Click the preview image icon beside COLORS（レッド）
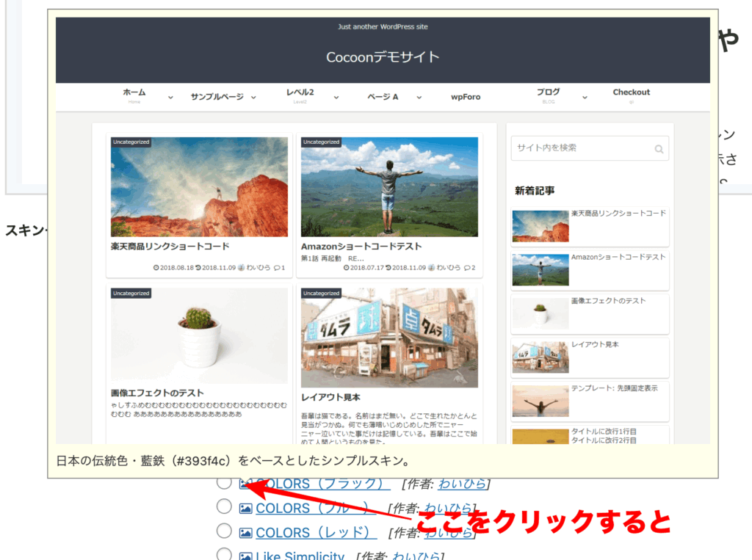The width and height of the screenshot is (752, 560). click(245, 533)
